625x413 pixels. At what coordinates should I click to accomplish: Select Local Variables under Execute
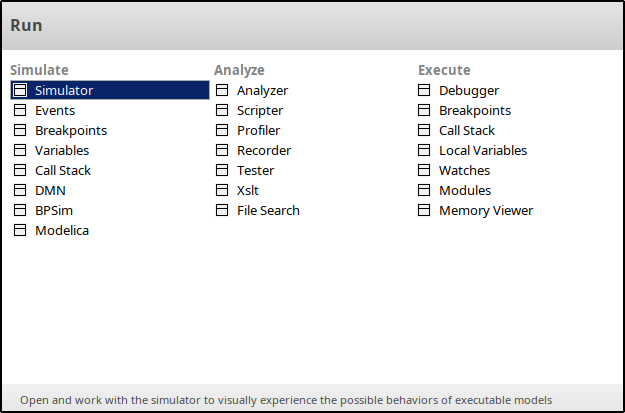click(x=483, y=150)
